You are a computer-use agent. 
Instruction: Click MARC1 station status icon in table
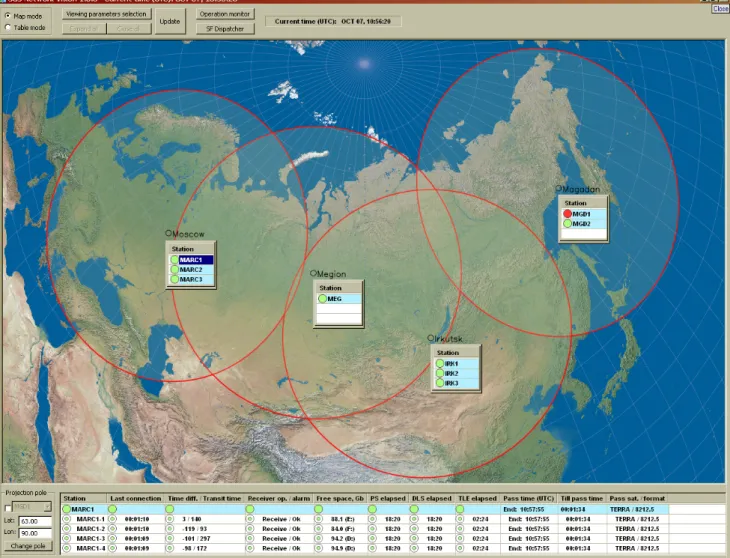pyautogui.click(x=67, y=509)
